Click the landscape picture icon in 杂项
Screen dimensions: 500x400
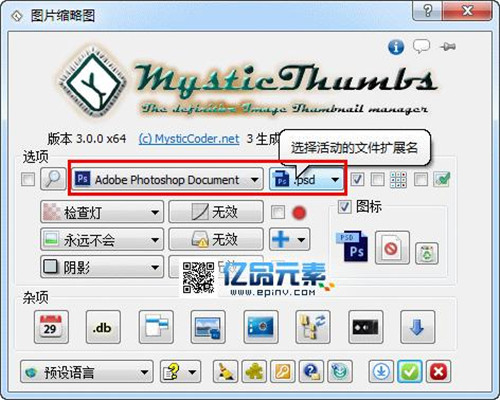pyautogui.click(x=208, y=327)
